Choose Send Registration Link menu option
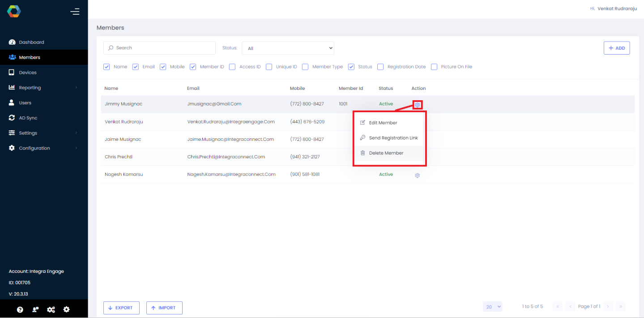644x318 pixels. coord(392,138)
